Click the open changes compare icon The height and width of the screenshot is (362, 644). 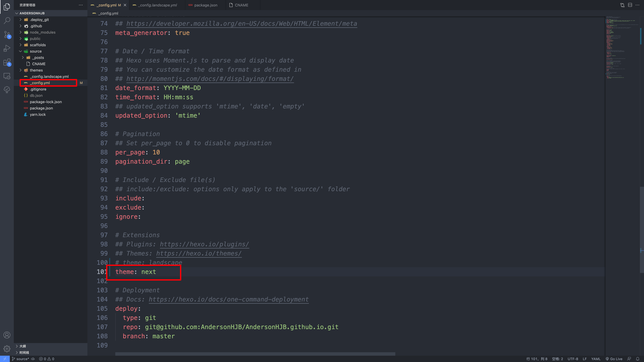click(622, 5)
